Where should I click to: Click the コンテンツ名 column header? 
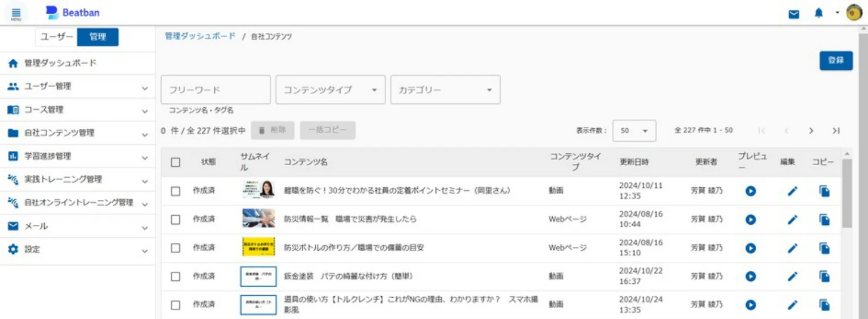point(306,162)
